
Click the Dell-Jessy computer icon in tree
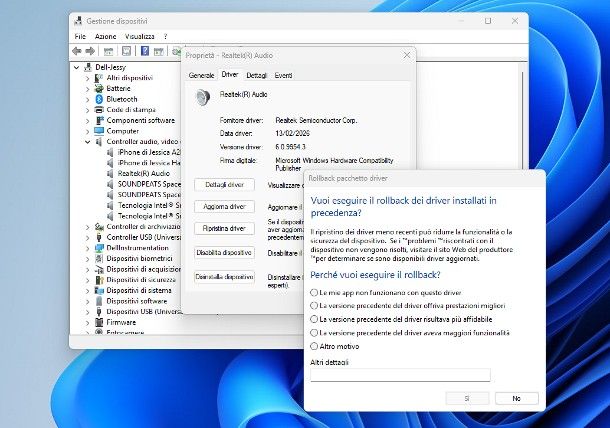pos(88,67)
